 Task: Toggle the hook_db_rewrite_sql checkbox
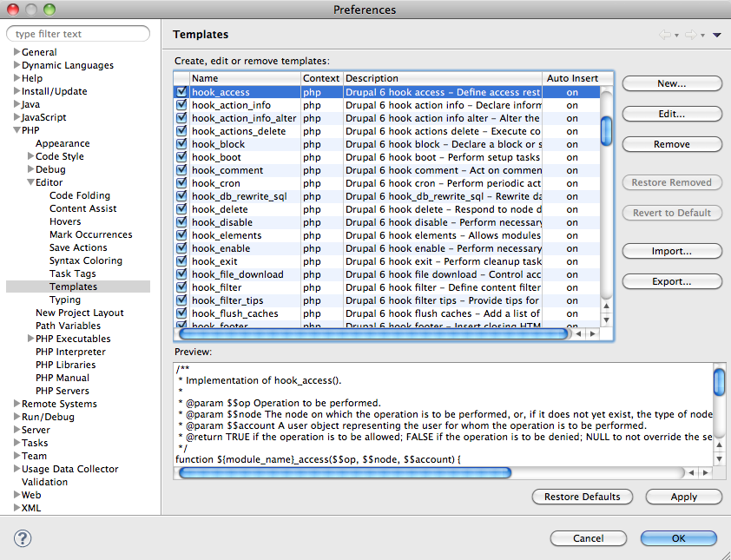coord(181,196)
